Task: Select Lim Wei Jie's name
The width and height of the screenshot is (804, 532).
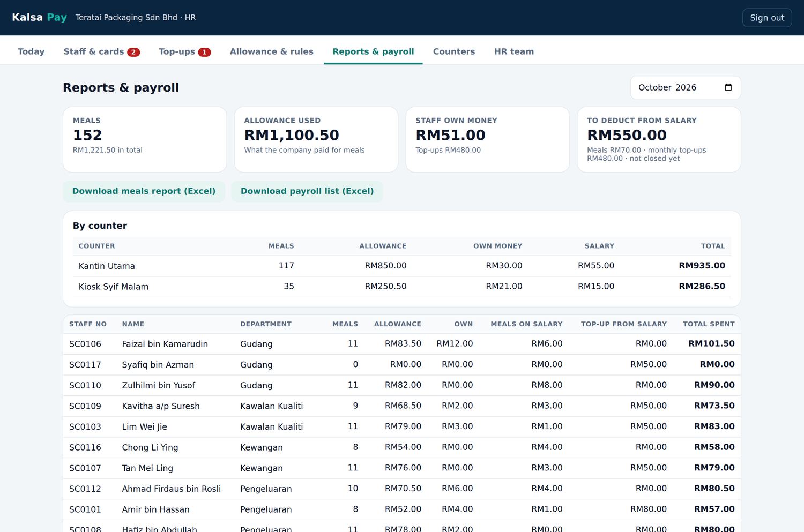Action: click(x=145, y=427)
